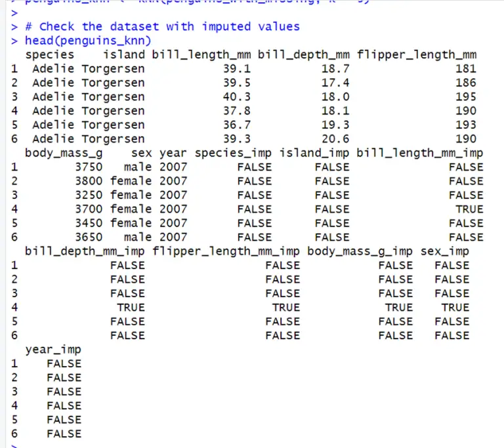
Task: Select bill length value 39.5
Action: pos(237,83)
